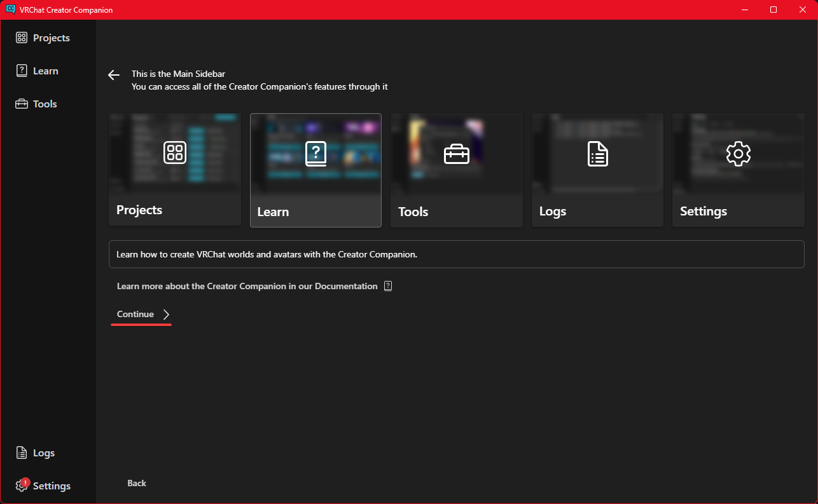Select the Settings card with the gear icon
This screenshot has width=818, height=504.
[738, 170]
